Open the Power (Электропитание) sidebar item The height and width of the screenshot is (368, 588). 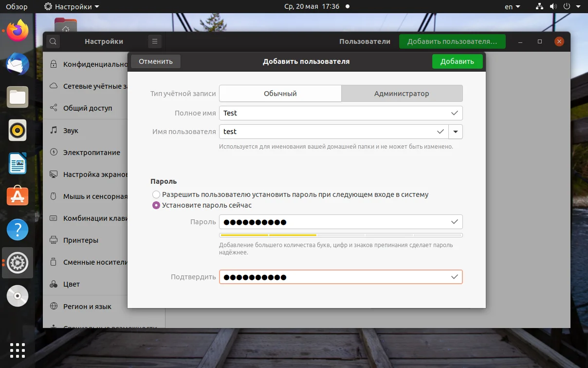point(85,153)
